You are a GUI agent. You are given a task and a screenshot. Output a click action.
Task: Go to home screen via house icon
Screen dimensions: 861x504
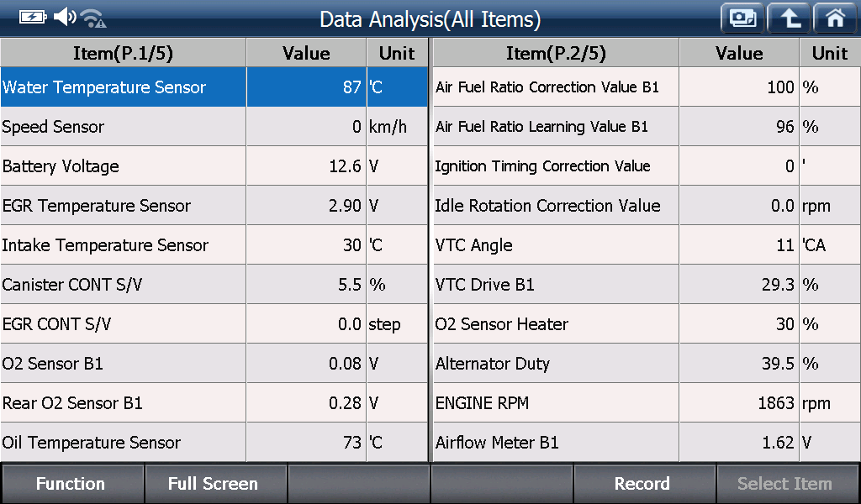835,18
